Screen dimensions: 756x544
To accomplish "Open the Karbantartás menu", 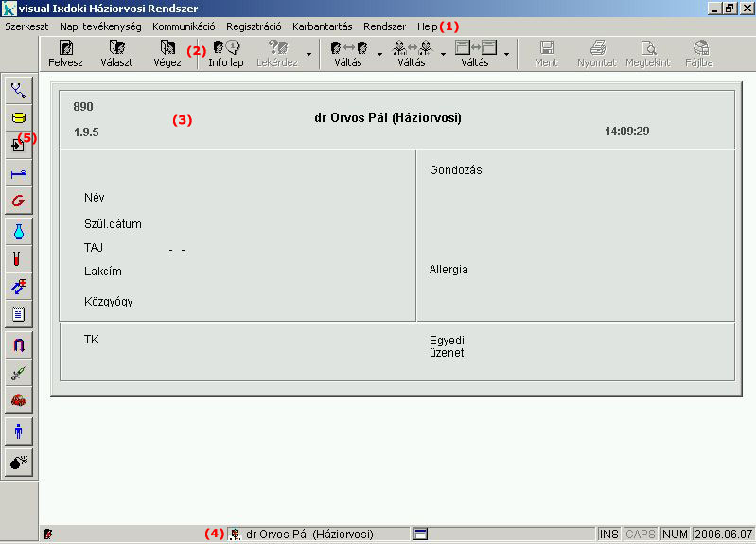I will click(322, 26).
